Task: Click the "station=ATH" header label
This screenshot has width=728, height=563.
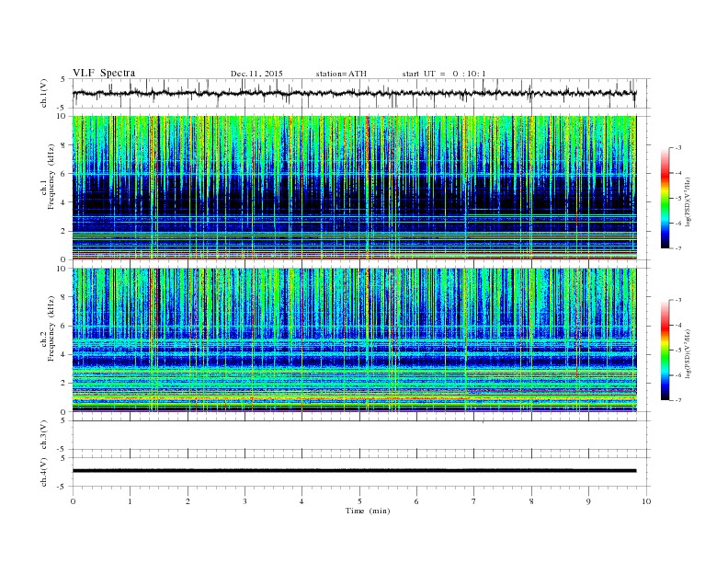Action: pyautogui.click(x=341, y=74)
